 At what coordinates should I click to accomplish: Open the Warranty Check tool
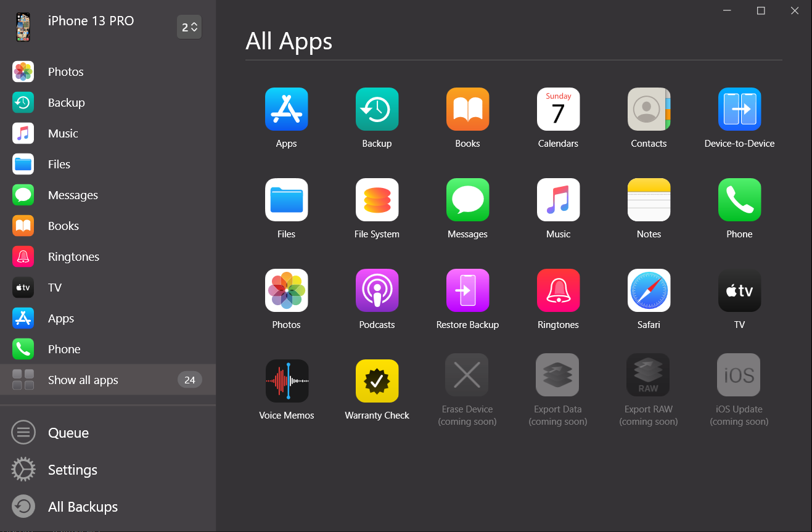coord(377,381)
